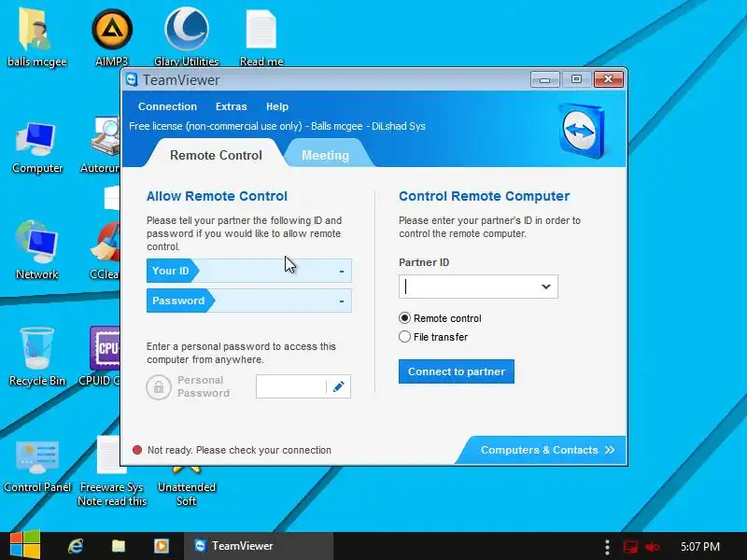Select the File transfer radio button
The height and width of the screenshot is (560, 747).
click(404, 337)
